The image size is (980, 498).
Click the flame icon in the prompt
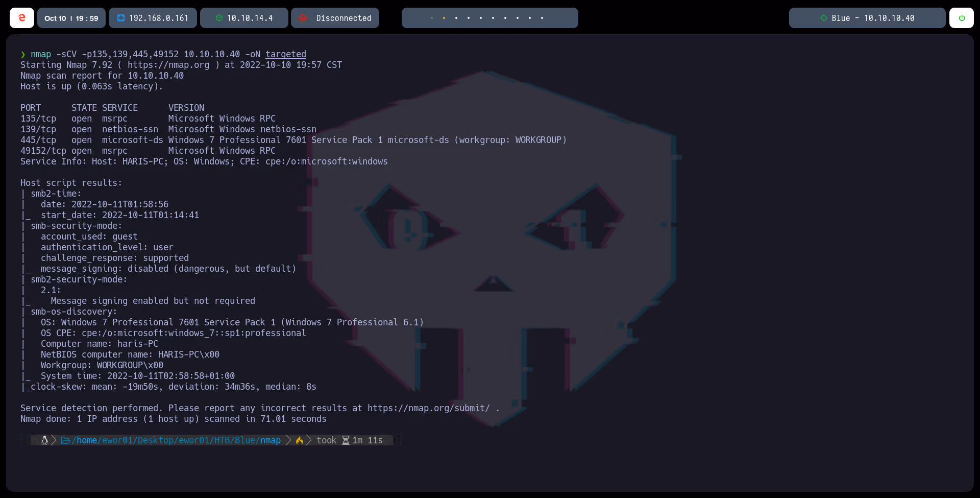300,440
